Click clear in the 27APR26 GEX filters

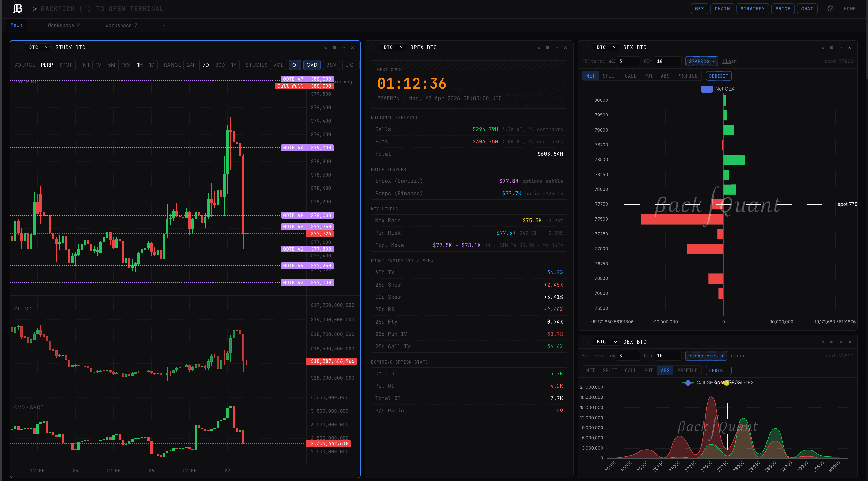pyautogui.click(x=729, y=61)
